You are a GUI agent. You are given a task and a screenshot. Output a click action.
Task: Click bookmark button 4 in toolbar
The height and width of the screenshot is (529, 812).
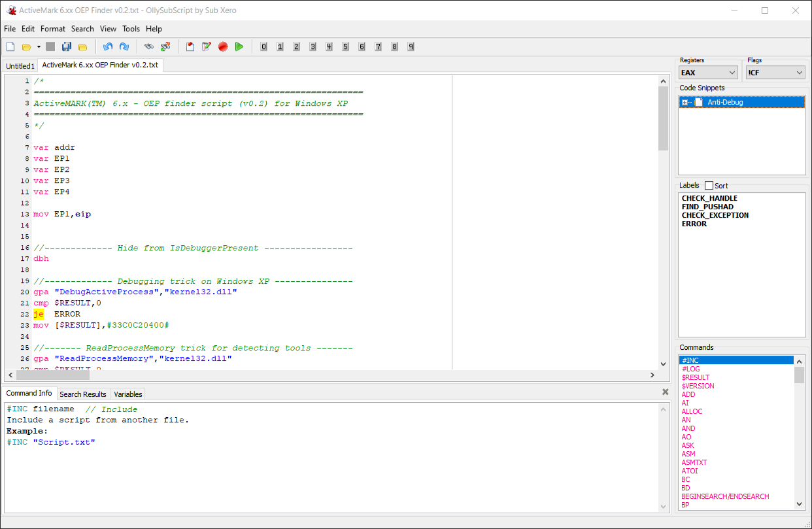[330, 46]
